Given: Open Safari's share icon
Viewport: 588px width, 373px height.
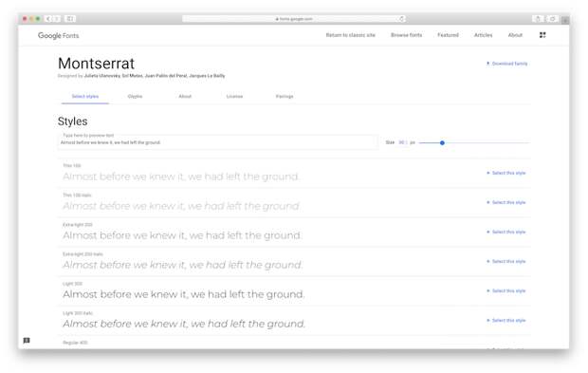Looking at the screenshot, I should pos(538,18).
